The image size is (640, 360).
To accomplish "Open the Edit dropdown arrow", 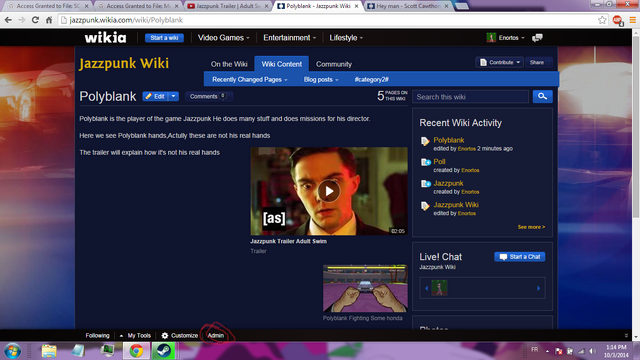I will click(173, 96).
